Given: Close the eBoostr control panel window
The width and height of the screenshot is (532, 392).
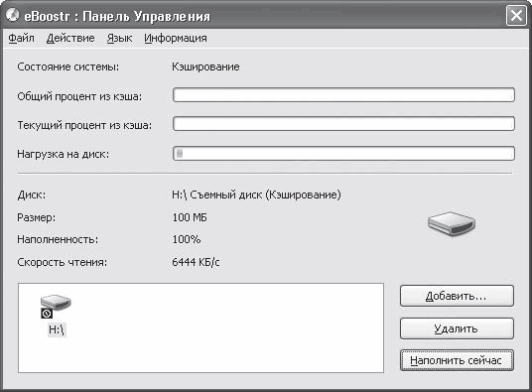Looking at the screenshot, I should tap(516, 15).
